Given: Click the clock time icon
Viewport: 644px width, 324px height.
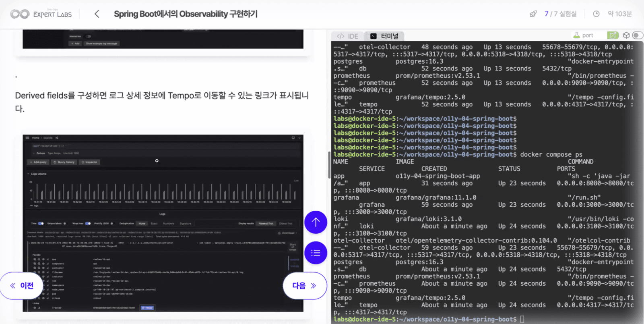Looking at the screenshot, I should [596, 14].
